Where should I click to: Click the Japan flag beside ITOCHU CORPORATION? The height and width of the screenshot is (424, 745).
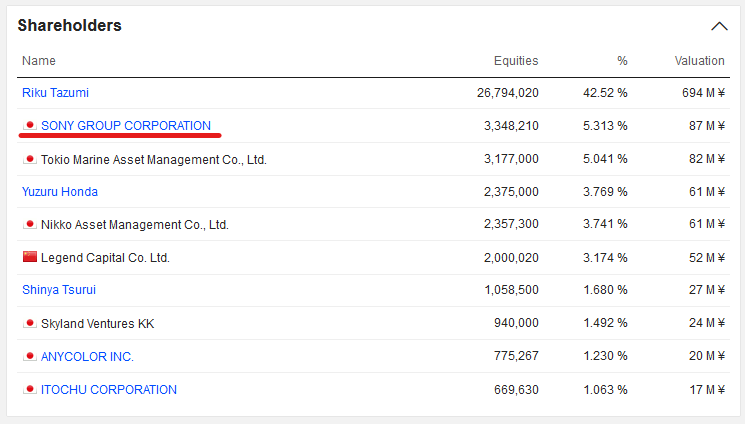(x=30, y=390)
